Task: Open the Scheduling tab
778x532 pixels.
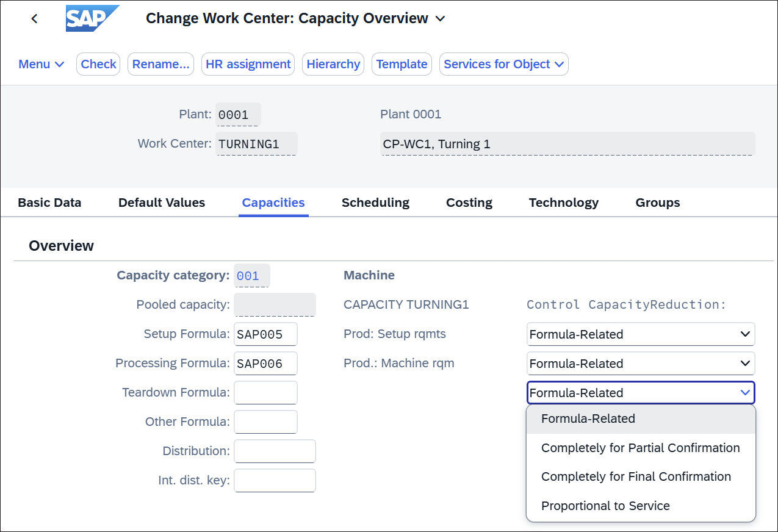Action: (x=375, y=203)
